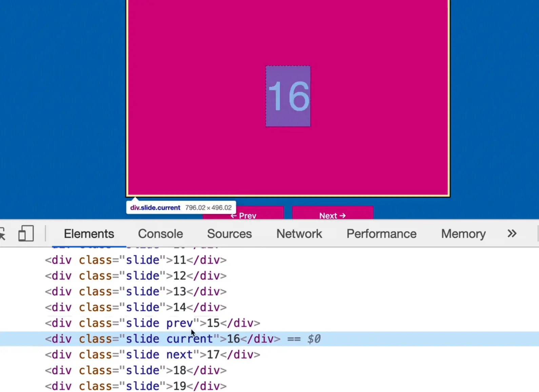Select the slide prev div 15
The image size is (539, 392).
[x=153, y=323]
